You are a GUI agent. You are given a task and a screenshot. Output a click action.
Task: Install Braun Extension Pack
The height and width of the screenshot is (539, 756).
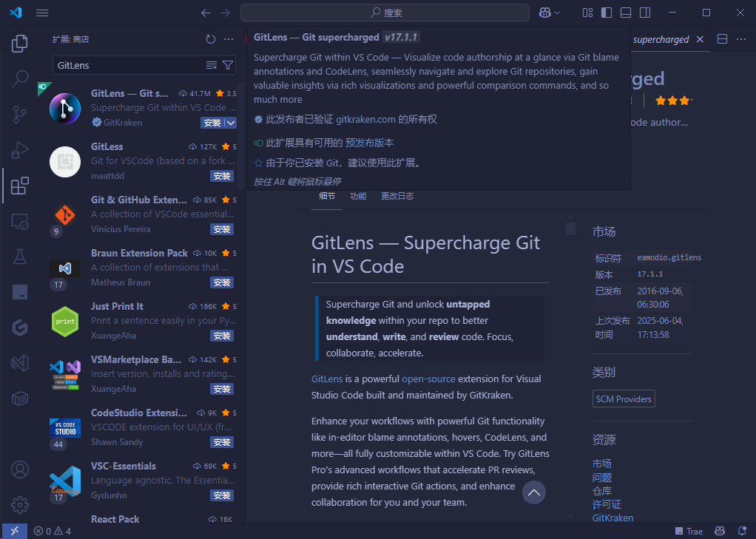[222, 282]
